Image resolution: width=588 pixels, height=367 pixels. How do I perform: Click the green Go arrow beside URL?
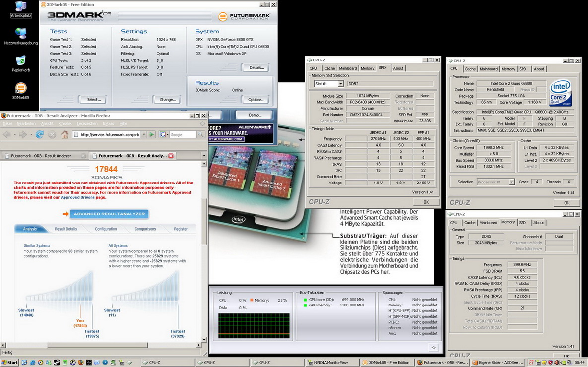(151, 134)
